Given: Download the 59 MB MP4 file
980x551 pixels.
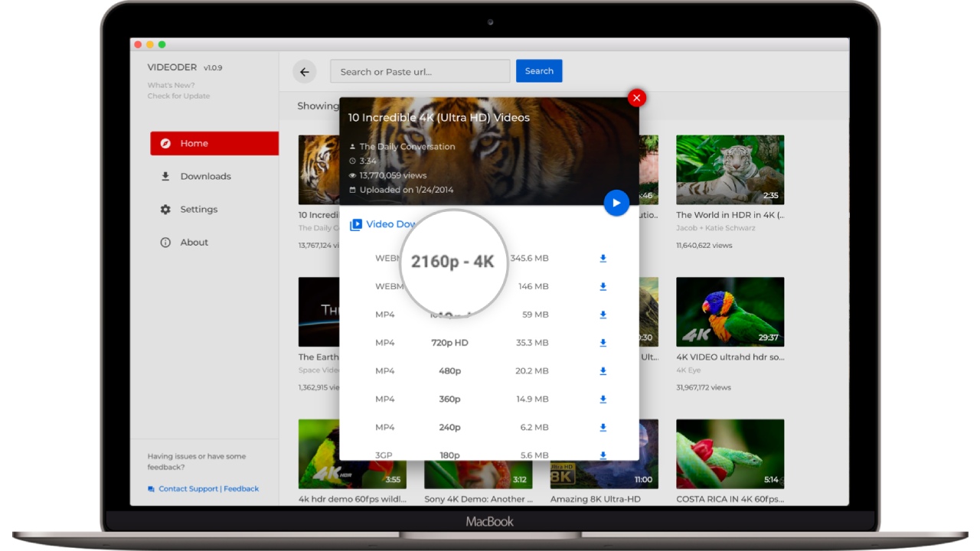Looking at the screenshot, I should pos(603,315).
